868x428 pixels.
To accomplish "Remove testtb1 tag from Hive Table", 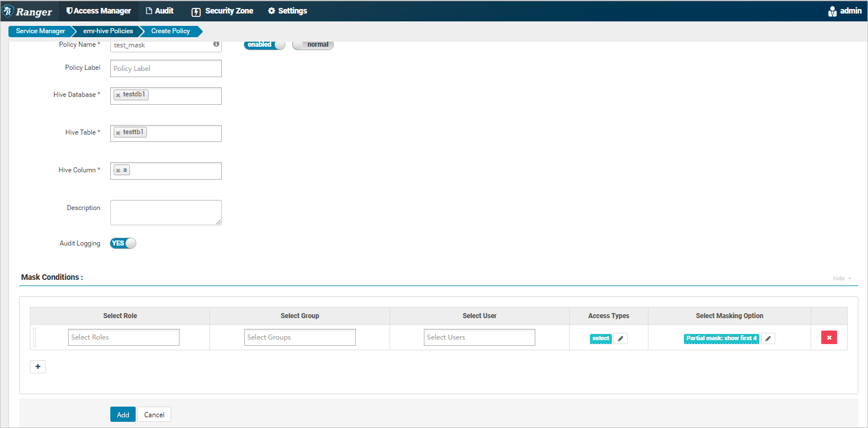I will 118,133.
